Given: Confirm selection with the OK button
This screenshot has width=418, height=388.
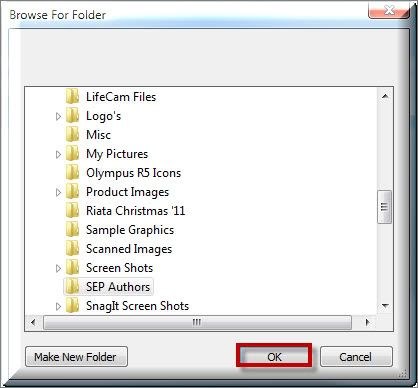Looking at the screenshot, I should coord(274,356).
